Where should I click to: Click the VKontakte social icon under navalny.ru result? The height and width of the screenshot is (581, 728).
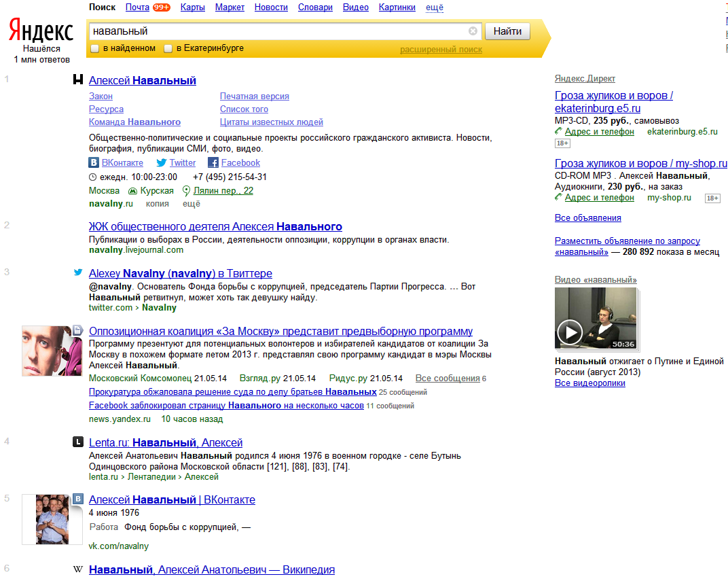(x=94, y=162)
